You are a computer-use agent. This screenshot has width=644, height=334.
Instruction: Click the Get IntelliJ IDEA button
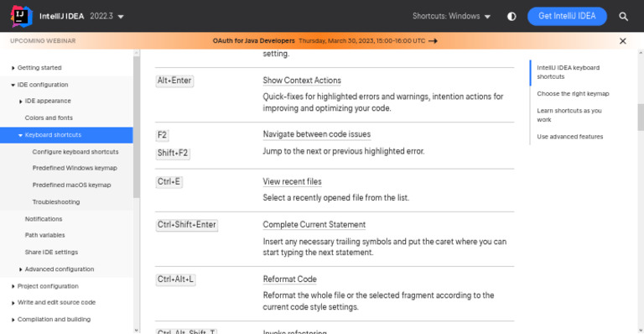pyautogui.click(x=567, y=17)
